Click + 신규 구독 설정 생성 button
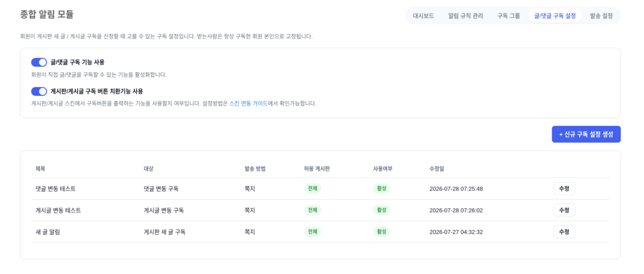This screenshot has width=644, height=274. tap(586, 134)
